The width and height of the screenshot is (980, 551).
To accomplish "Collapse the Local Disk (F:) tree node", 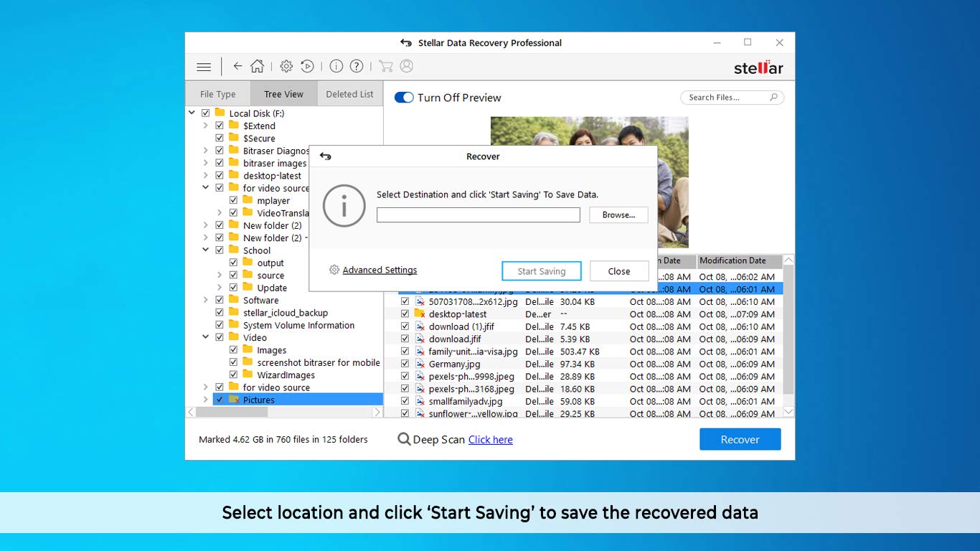I will tap(192, 113).
